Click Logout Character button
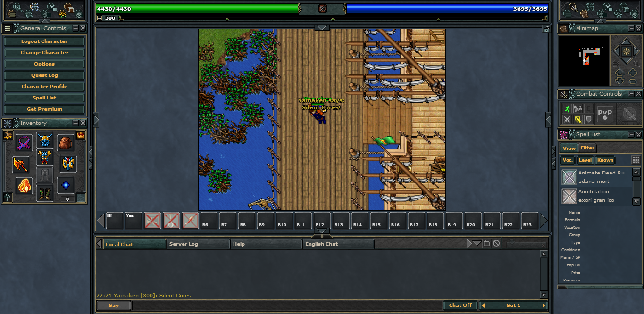This screenshot has height=314, width=644. (x=44, y=41)
